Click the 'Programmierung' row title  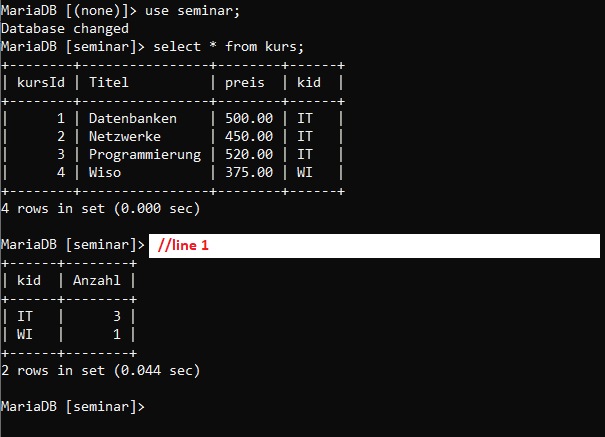pyautogui.click(x=145, y=155)
